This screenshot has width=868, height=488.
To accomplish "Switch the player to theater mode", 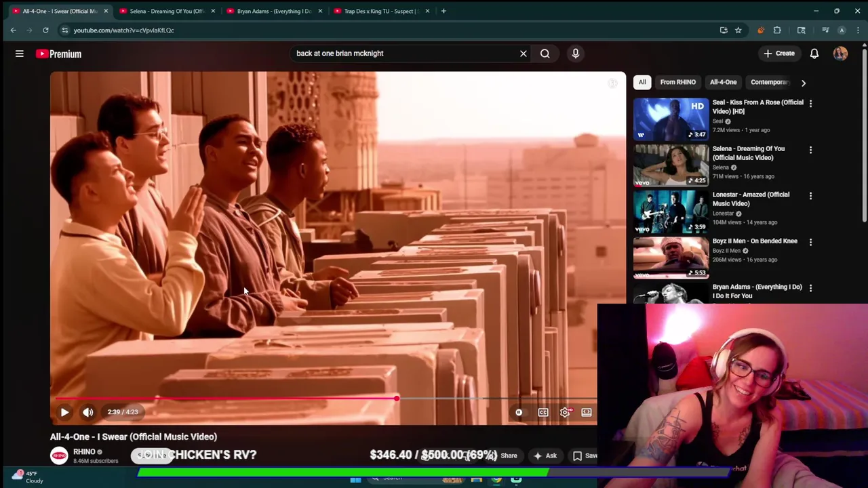I will 587,412.
